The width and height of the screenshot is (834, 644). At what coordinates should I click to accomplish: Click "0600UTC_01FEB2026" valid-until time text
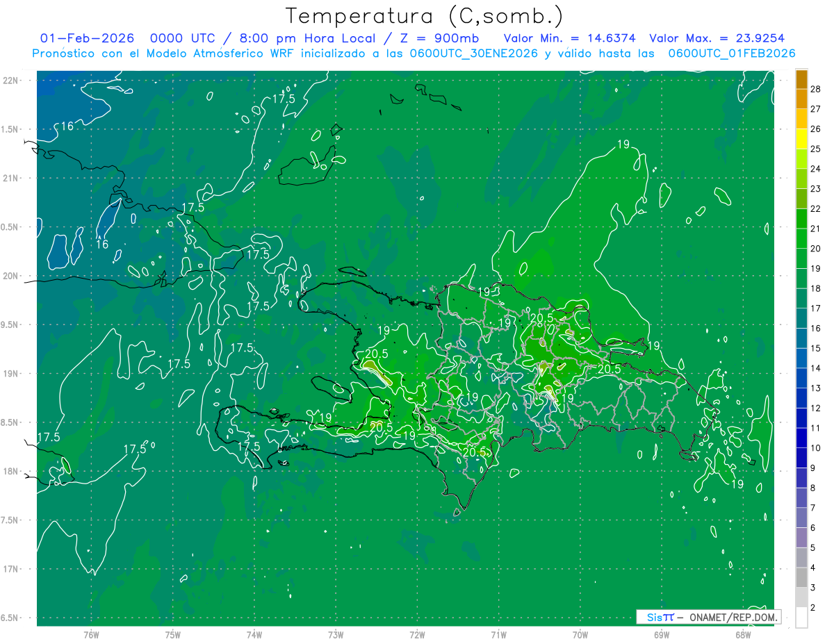point(731,53)
